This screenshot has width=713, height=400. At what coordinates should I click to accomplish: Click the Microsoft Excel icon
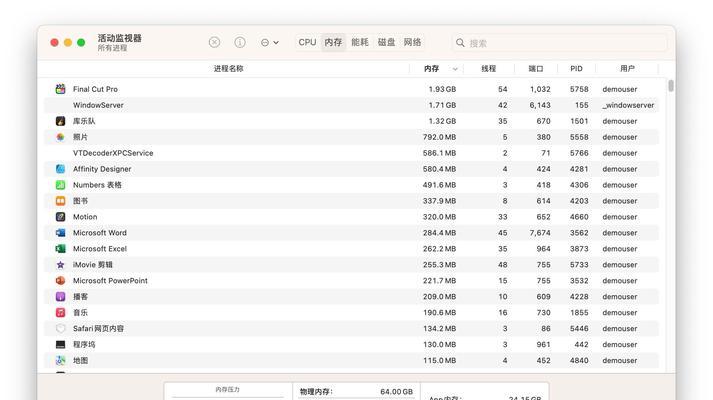pos(60,249)
